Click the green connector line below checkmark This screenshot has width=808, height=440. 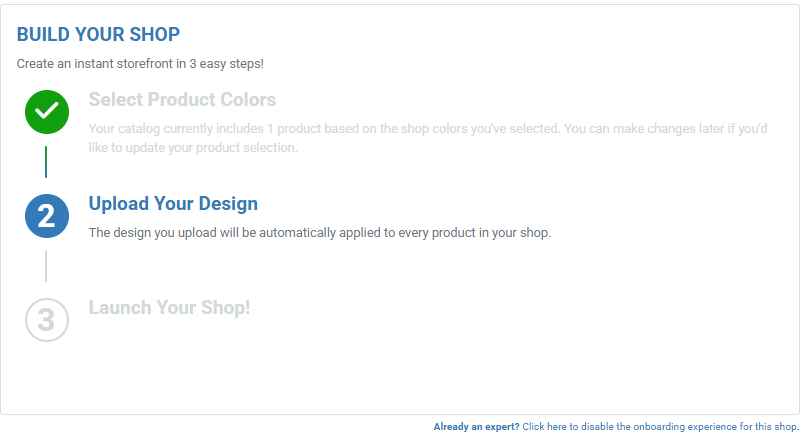(x=46, y=162)
